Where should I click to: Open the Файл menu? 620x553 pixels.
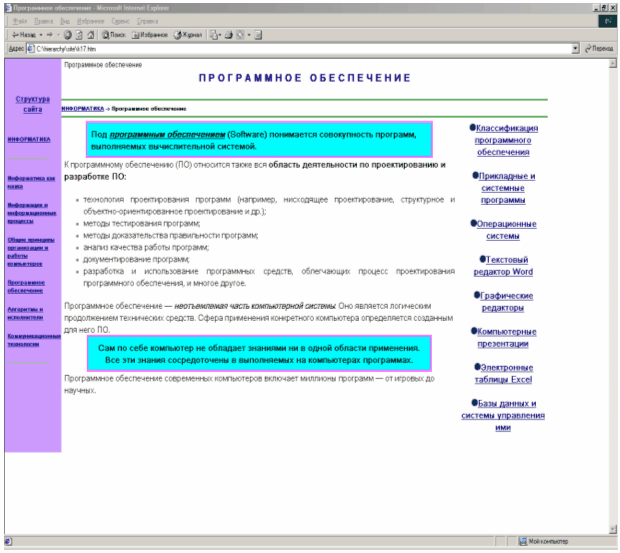pos(19,20)
